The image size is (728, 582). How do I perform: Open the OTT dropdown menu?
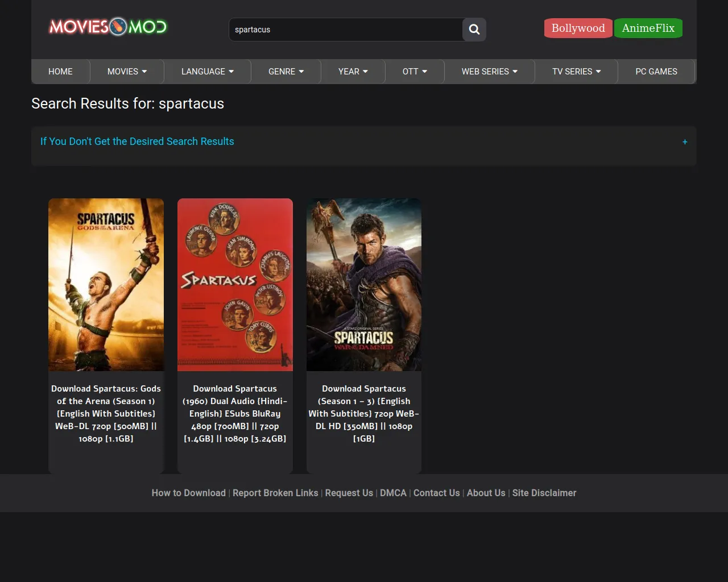pyautogui.click(x=415, y=72)
